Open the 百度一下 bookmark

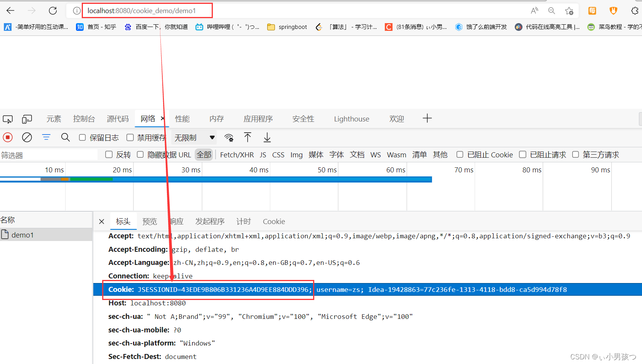coord(156,27)
